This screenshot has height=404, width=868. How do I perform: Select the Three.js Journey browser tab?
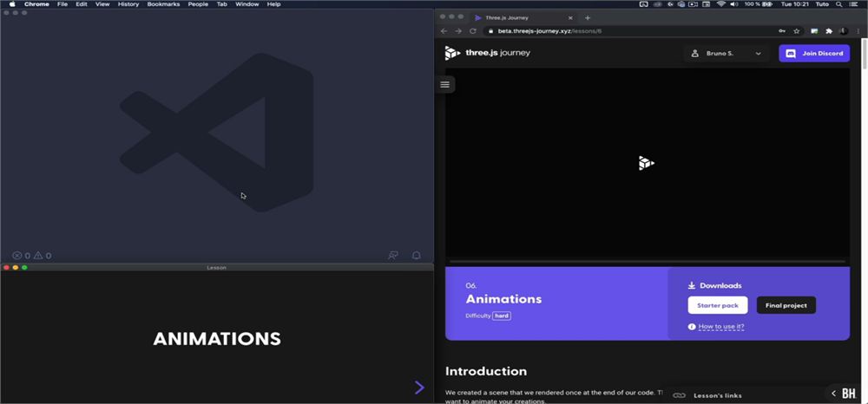(523, 17)
